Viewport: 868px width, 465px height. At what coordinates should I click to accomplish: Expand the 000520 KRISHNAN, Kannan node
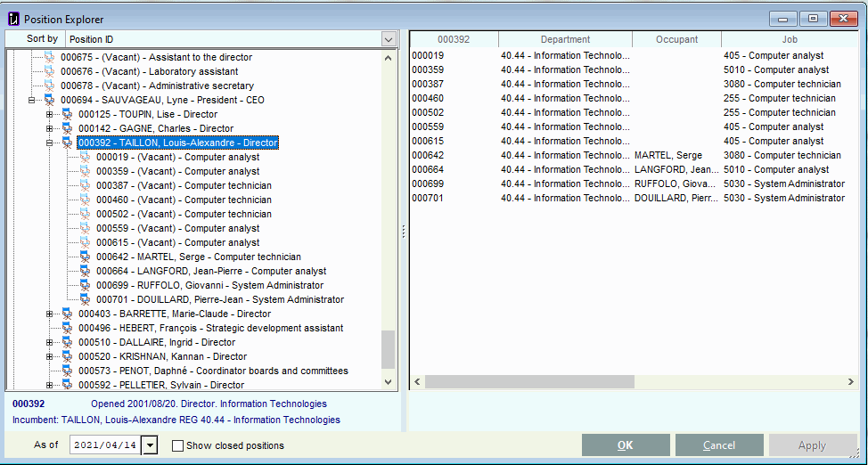(49, 356)
